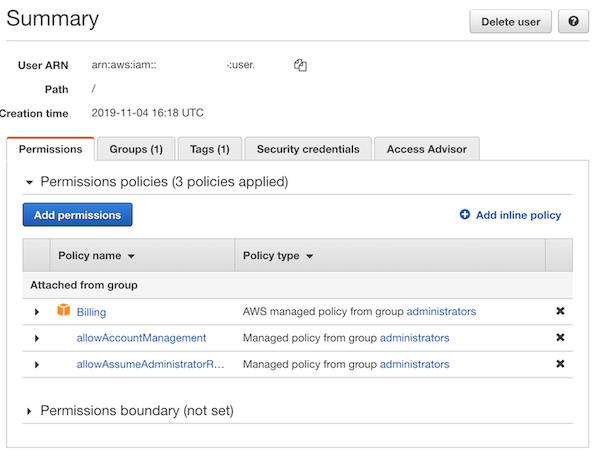
Task: Expand the allowAccountManagement policy row
Action: pyautogui.click(x=37, y=339)
